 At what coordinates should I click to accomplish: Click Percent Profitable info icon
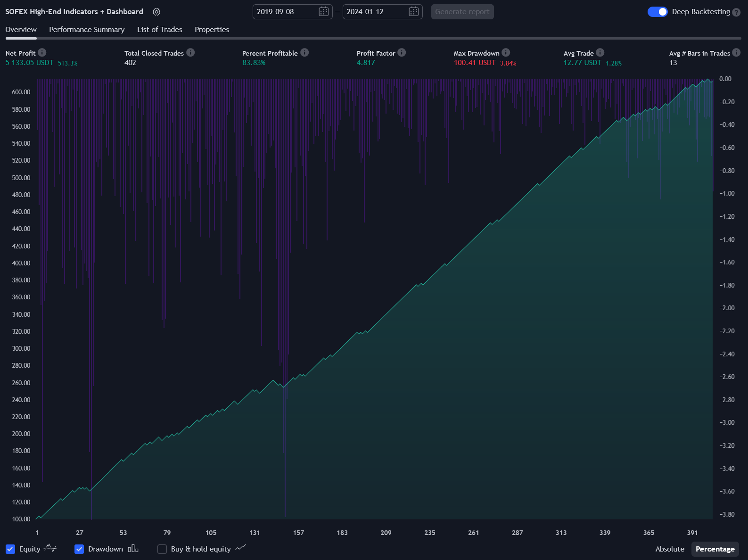click(304, 53)
